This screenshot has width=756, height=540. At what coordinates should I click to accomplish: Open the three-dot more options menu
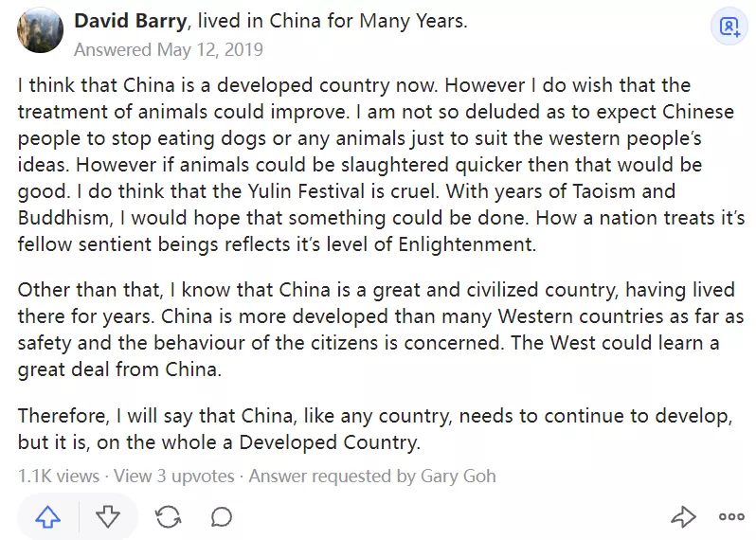pos(731,516)
